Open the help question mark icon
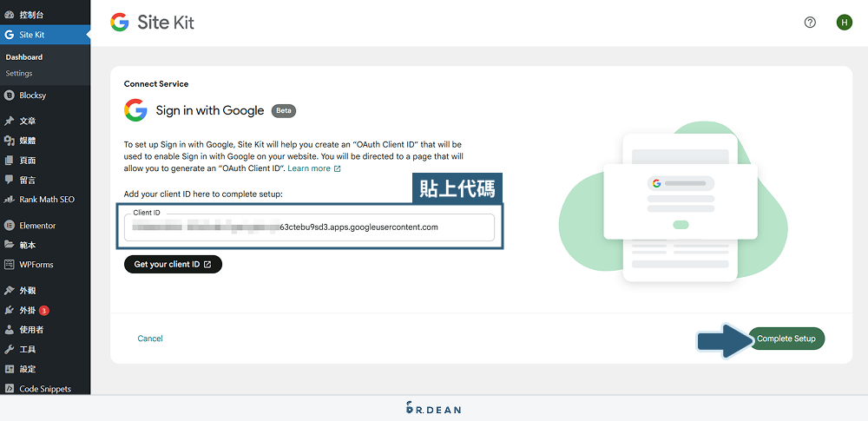 point(810,23)
